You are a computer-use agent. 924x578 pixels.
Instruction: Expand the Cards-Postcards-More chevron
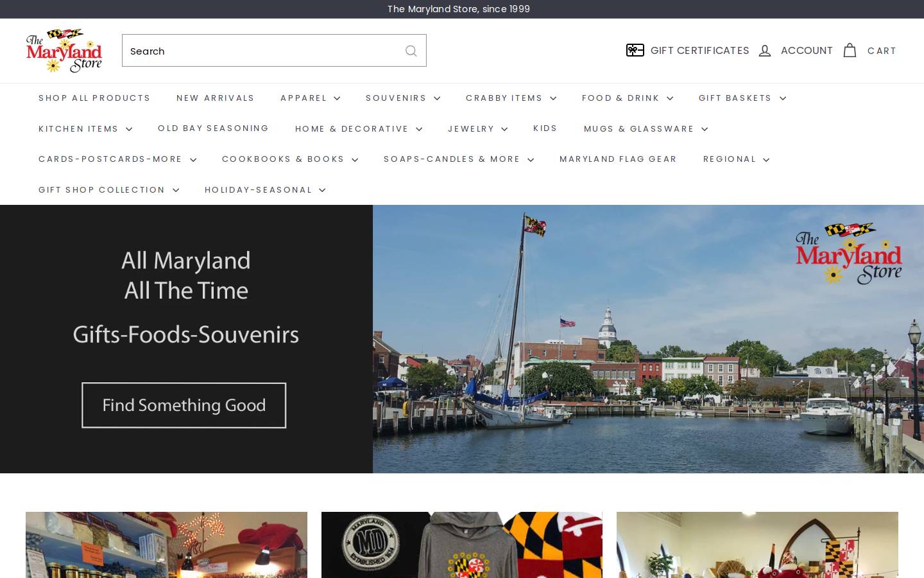point(193,160)
